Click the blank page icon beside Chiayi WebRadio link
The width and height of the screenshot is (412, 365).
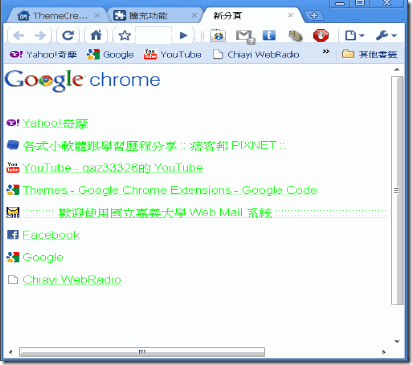click(13, 279)
